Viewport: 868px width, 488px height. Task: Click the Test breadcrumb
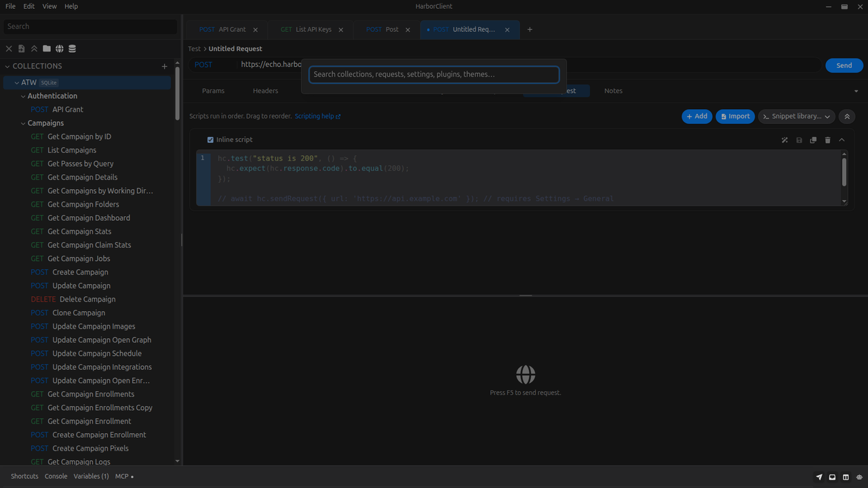point(195,49)
